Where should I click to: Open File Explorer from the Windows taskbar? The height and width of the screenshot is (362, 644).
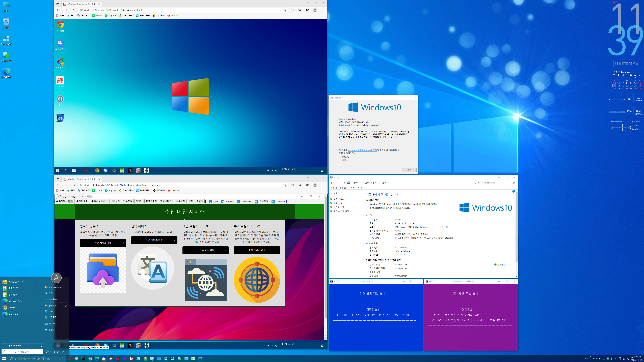(76, 358)
